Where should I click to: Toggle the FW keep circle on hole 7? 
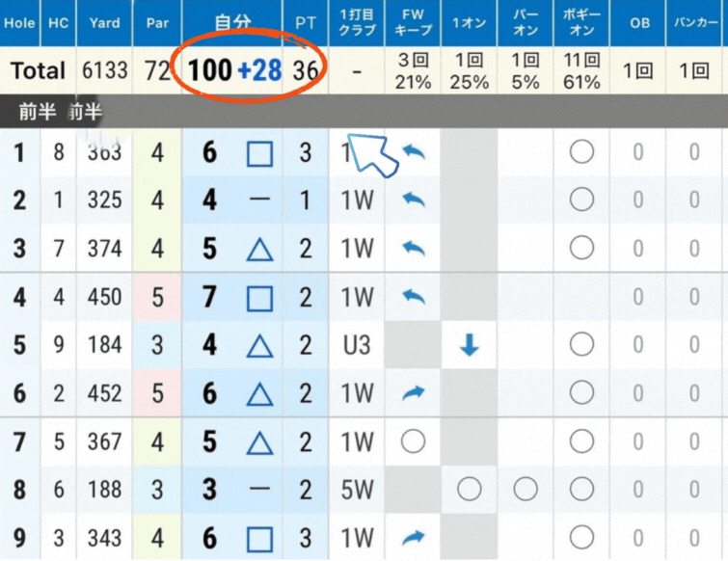coord(413,441)
